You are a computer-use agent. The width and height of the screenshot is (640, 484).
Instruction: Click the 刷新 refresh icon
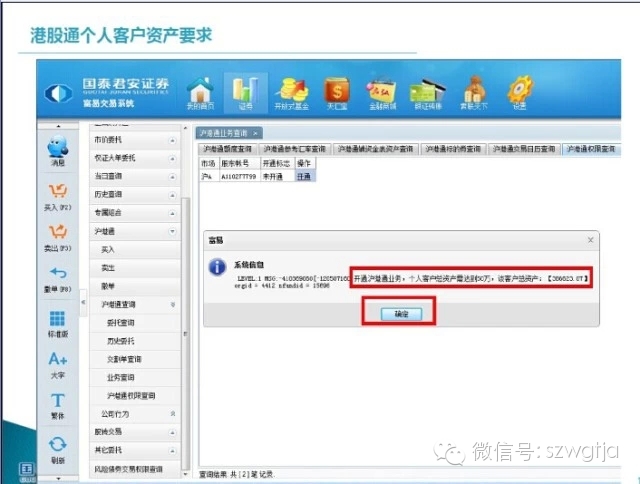tap(58, 450)
